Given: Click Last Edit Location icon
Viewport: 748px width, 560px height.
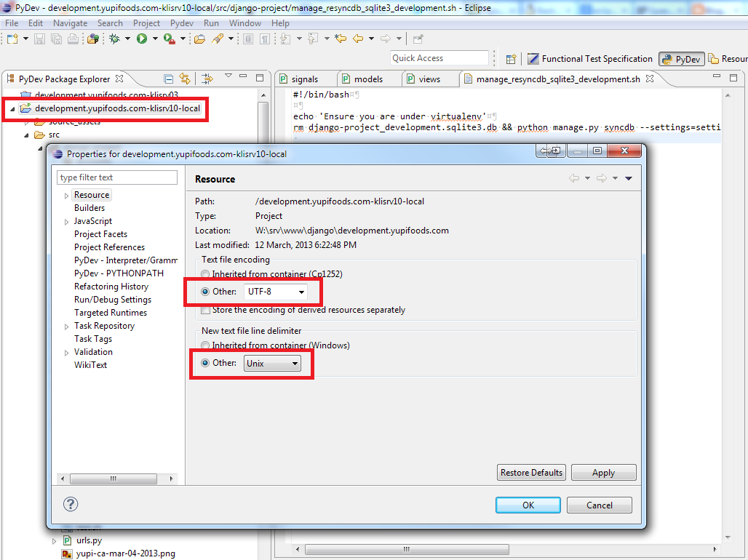Looking at the screenshot, I should point(341,39).
